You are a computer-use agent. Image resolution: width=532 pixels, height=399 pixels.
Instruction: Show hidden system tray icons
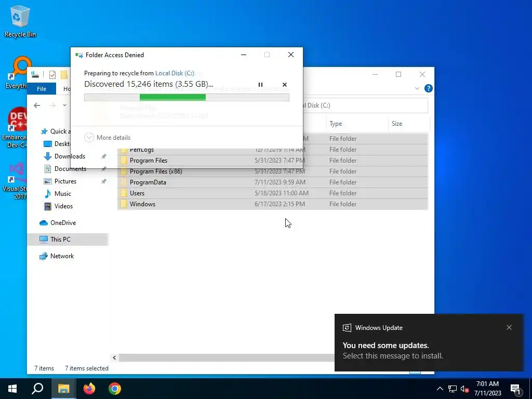point(440,389)
